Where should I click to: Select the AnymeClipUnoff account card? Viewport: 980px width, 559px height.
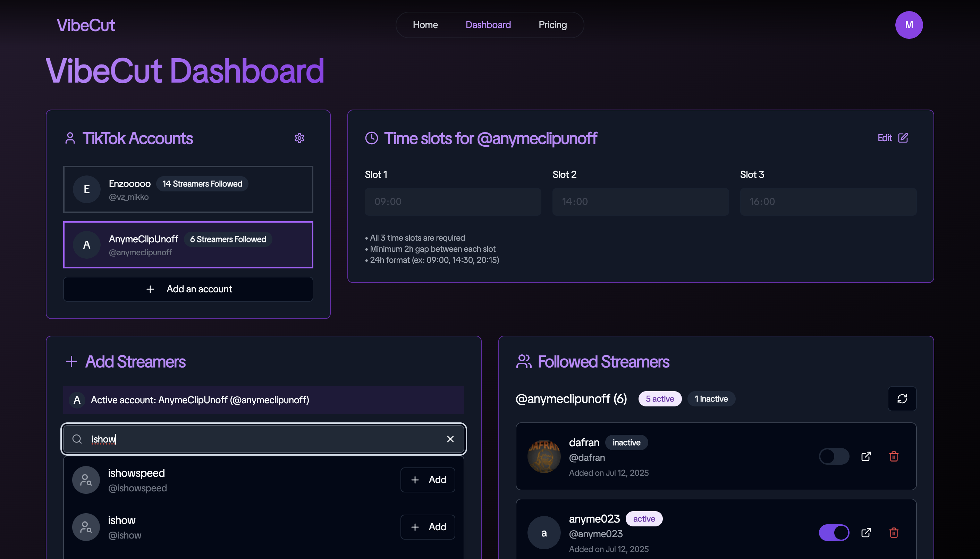coord(188,245)
